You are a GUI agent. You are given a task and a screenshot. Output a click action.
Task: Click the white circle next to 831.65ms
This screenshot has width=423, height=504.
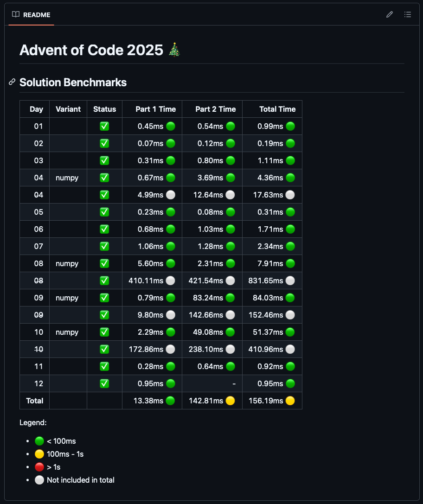tap(290, 281)
